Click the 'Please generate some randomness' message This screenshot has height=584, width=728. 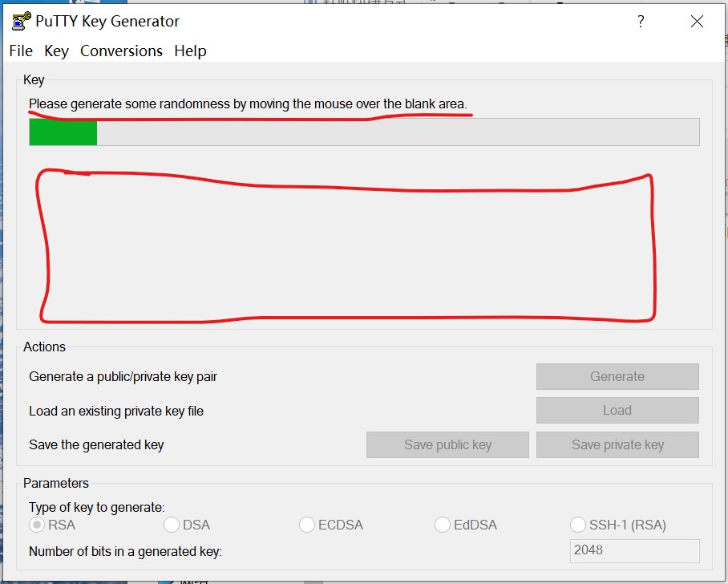tap(248, 103)
